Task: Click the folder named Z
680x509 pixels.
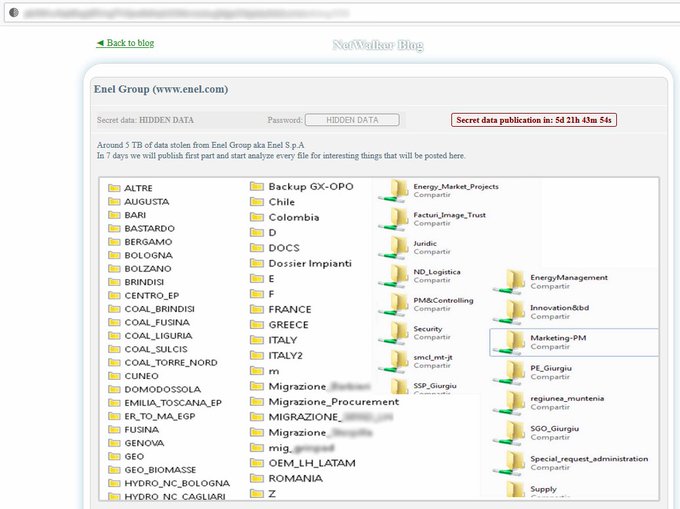Action: [263, 494]
